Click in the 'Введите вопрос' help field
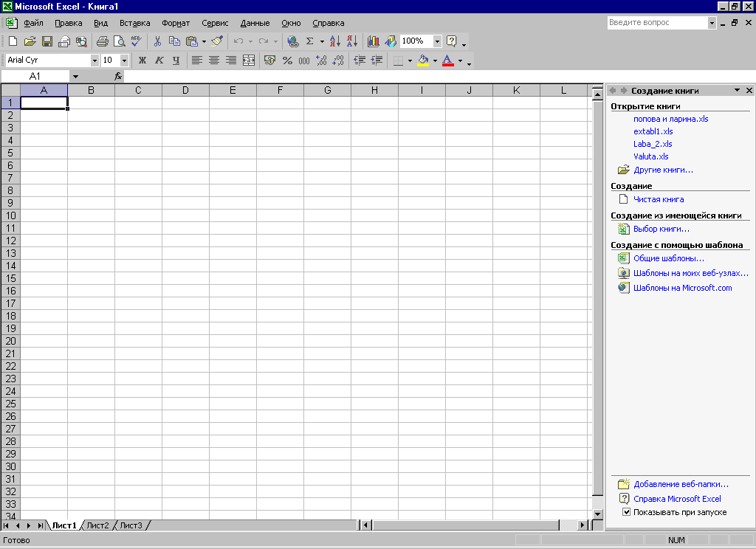 pyautogui.click(x=657, y=23)
